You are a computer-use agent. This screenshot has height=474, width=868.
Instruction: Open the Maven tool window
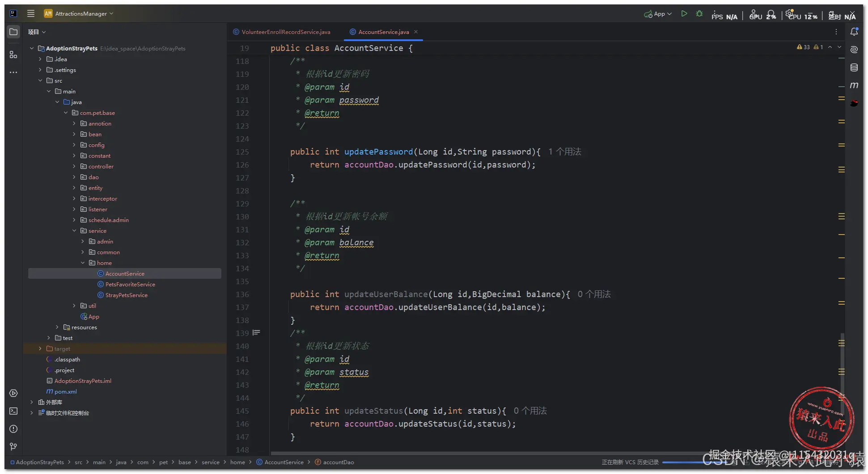pyautogui.click(x=854, y=85)
